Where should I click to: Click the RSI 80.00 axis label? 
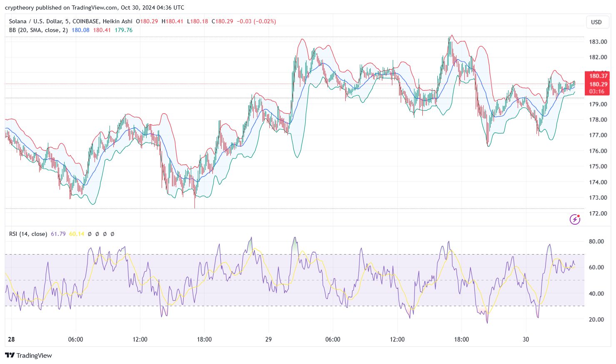click(x=596, y=241)
